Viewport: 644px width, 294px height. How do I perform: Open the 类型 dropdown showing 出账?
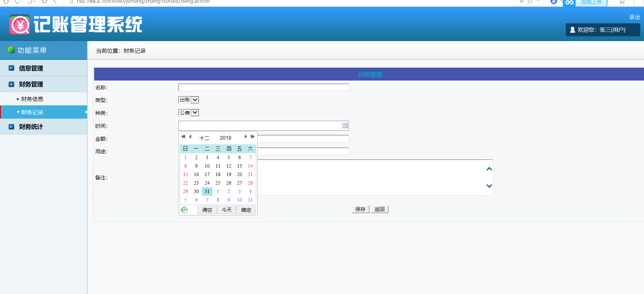189,100
